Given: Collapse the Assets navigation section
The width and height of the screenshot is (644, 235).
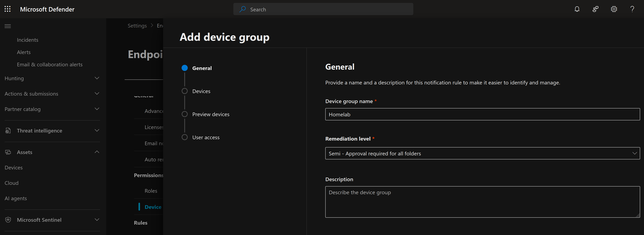Looking at the screenshot, I should 97,152.
